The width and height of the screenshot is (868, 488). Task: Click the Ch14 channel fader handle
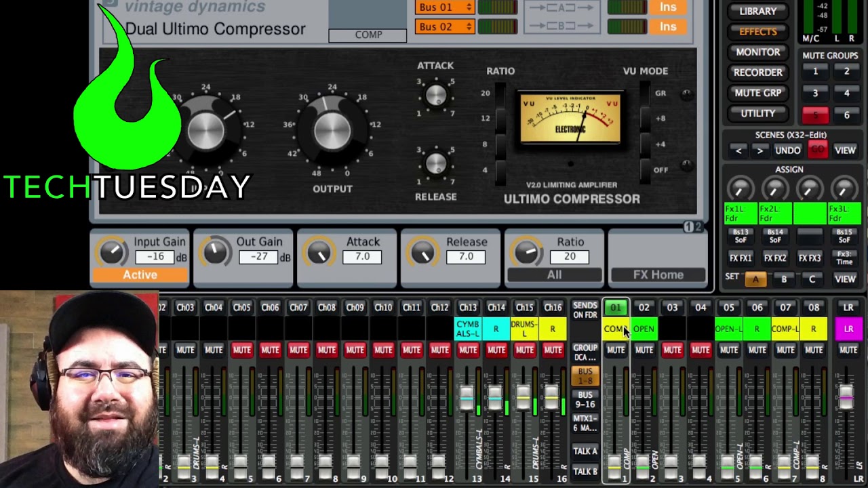[x=495, y=397]
